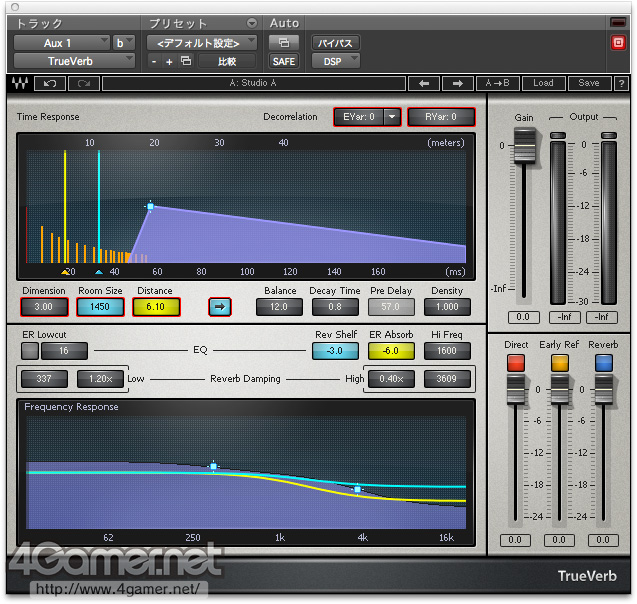Toggle the orange Early Ref enable button
Screen dimensions: 637x604
pyautogui.click(x=560, y=363)
